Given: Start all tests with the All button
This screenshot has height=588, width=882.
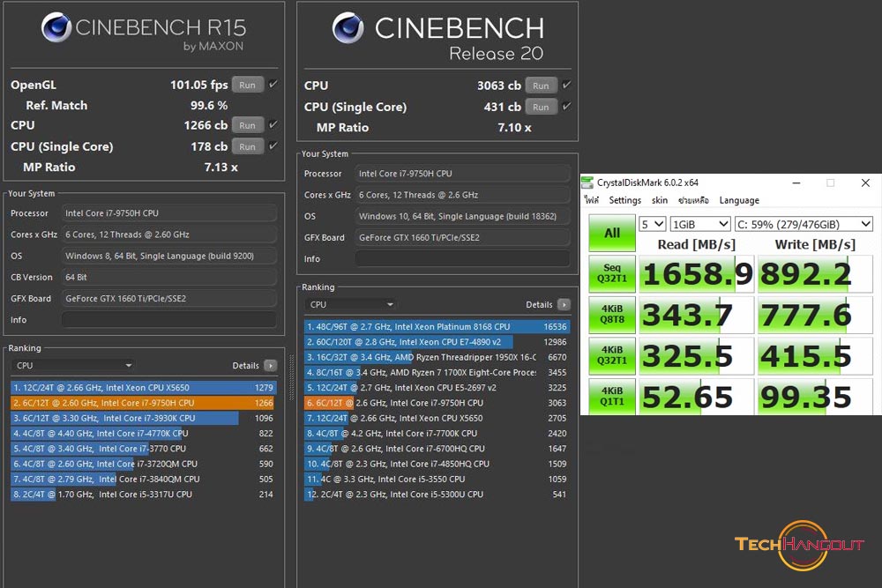Looking at the screenshot, I should [x=612, y=234].
